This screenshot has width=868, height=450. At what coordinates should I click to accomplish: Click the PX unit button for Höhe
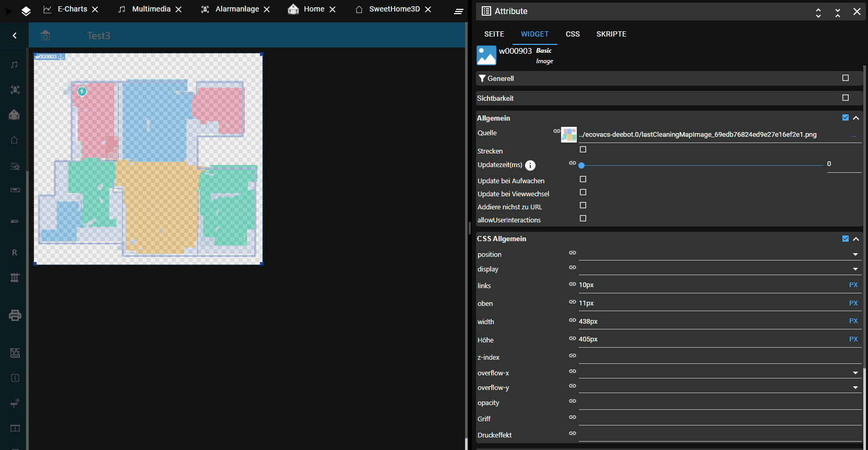[853, 339]
